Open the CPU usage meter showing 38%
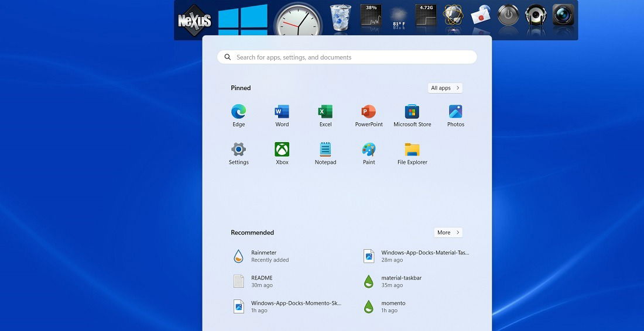 point(371,17)
